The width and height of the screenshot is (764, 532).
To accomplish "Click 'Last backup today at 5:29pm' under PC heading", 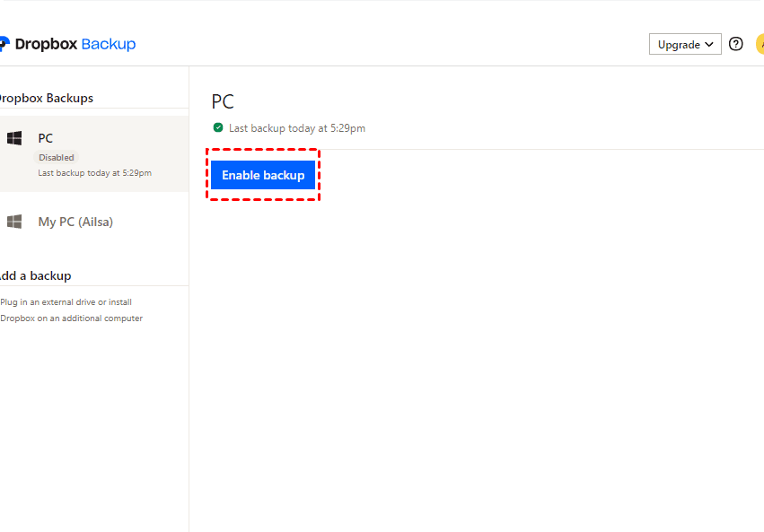I will click(x=297, y=128).
